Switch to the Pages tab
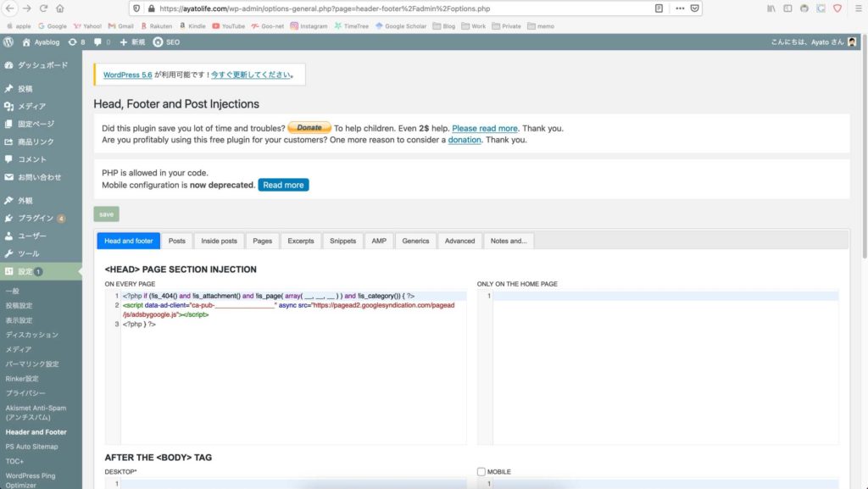868x489 pixels. pyautogui.click(x=263, y=241)
